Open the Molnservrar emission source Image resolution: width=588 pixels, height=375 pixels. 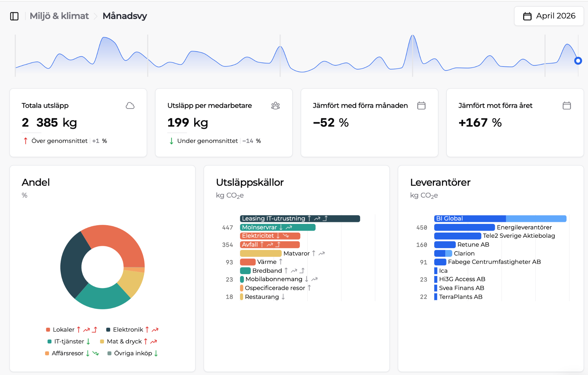pos(277,227)
